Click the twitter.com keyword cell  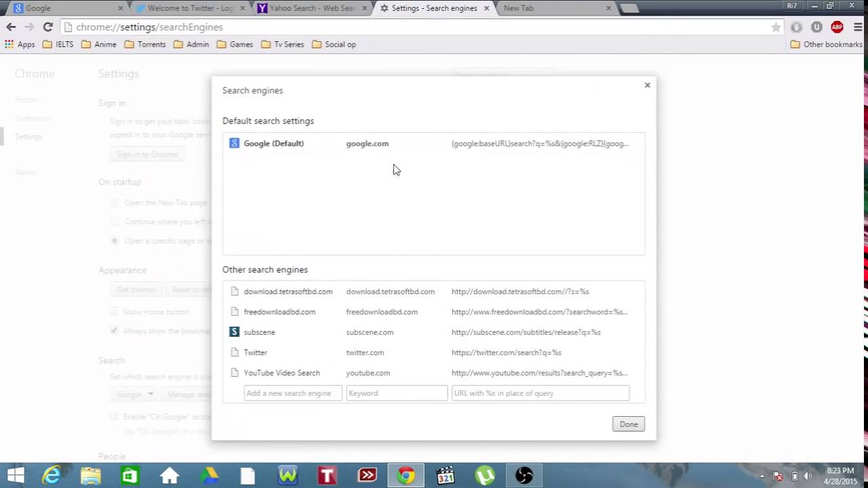coord(365,352)
